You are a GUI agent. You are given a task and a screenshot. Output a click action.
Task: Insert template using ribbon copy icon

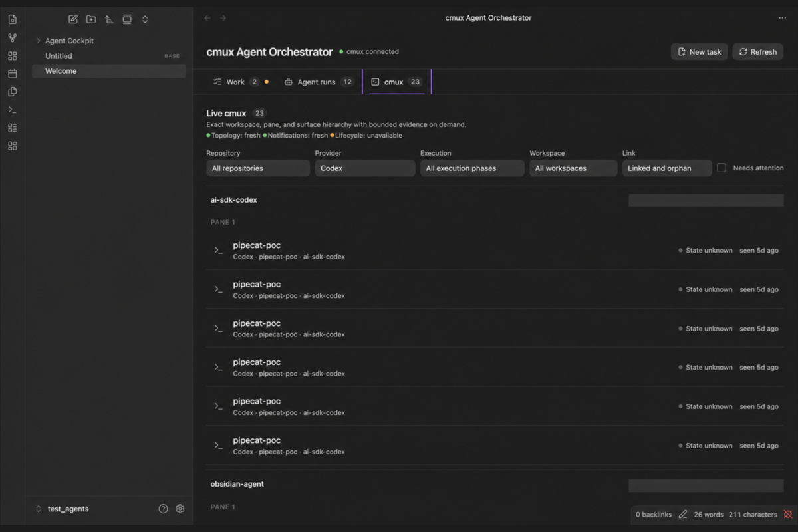click(x=12, y=92)
